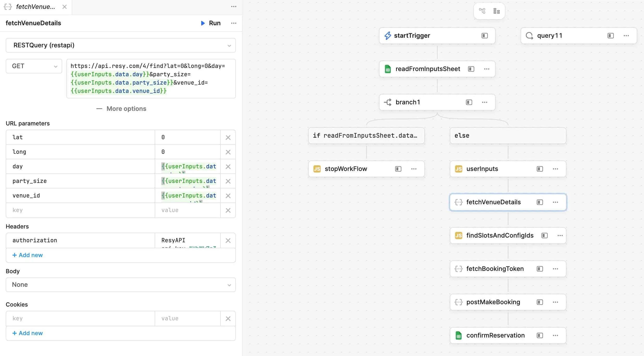
Task: Select the if readFromInputsSheet.data condition
Action: tap(367, 136)
